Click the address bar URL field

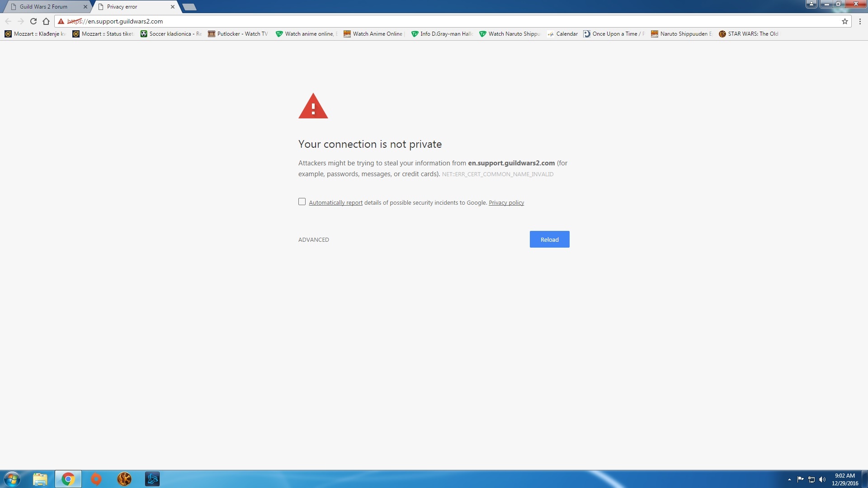(x=452, y=21)
